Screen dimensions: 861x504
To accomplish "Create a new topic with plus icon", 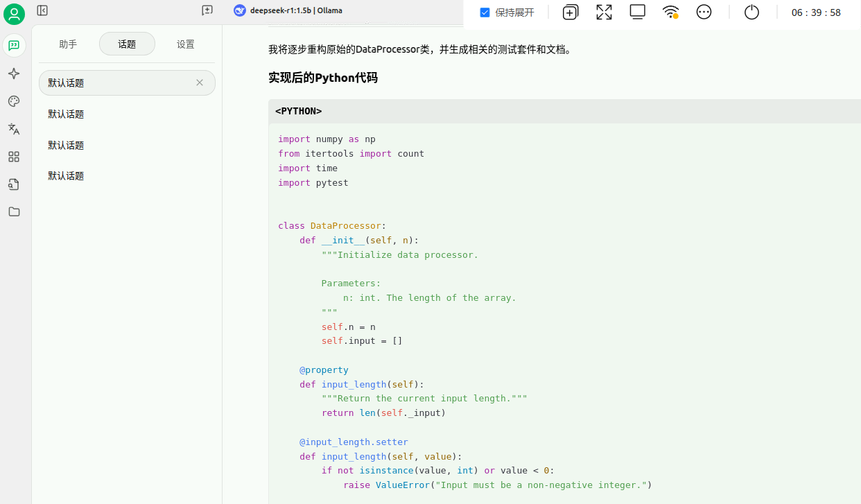I will (207, 10).
